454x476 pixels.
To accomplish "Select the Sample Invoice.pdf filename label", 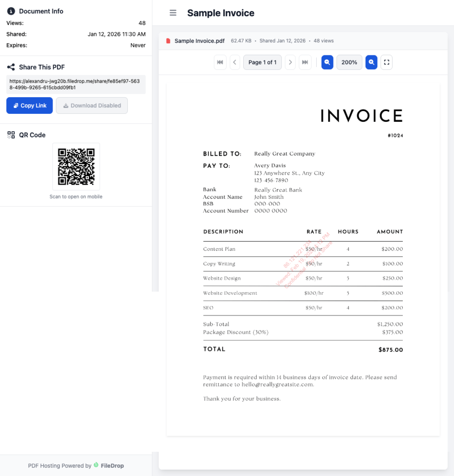I will coord(200,41).
